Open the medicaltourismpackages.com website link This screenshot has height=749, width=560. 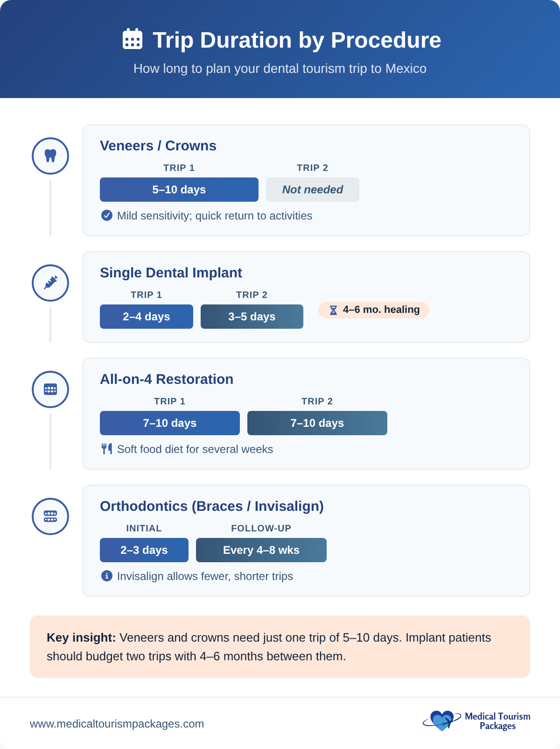click(117, 724)
